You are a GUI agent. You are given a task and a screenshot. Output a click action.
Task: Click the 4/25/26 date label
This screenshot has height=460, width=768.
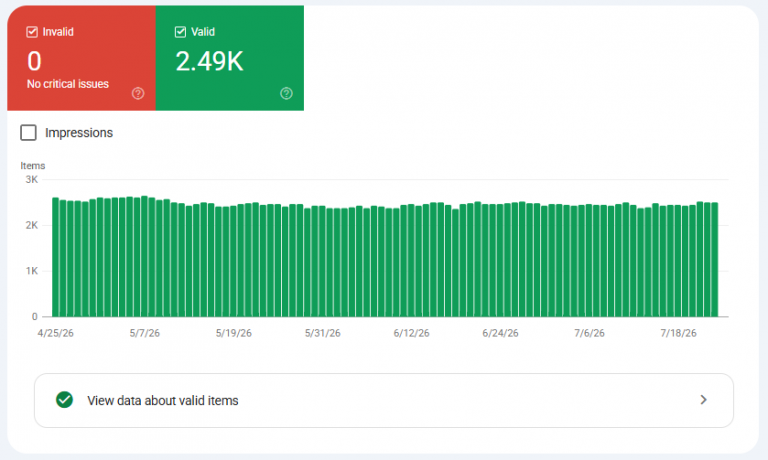pyautogui.click(x=55, y=333)
